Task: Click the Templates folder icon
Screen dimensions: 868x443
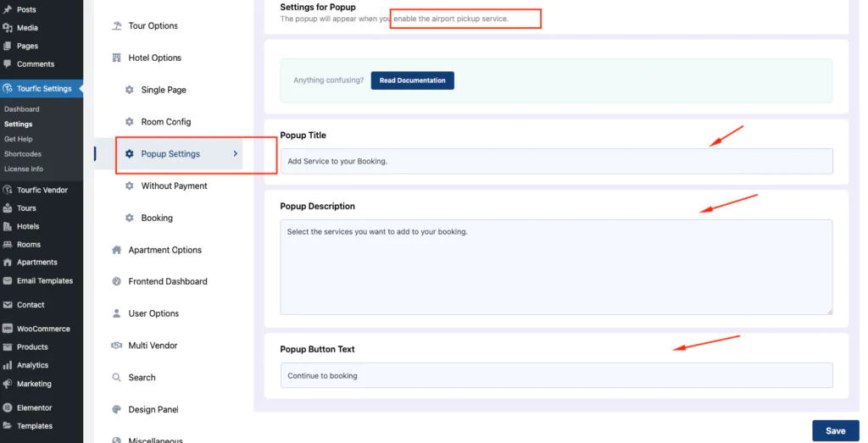Action: pyautogui.click(x=7, y=426)
